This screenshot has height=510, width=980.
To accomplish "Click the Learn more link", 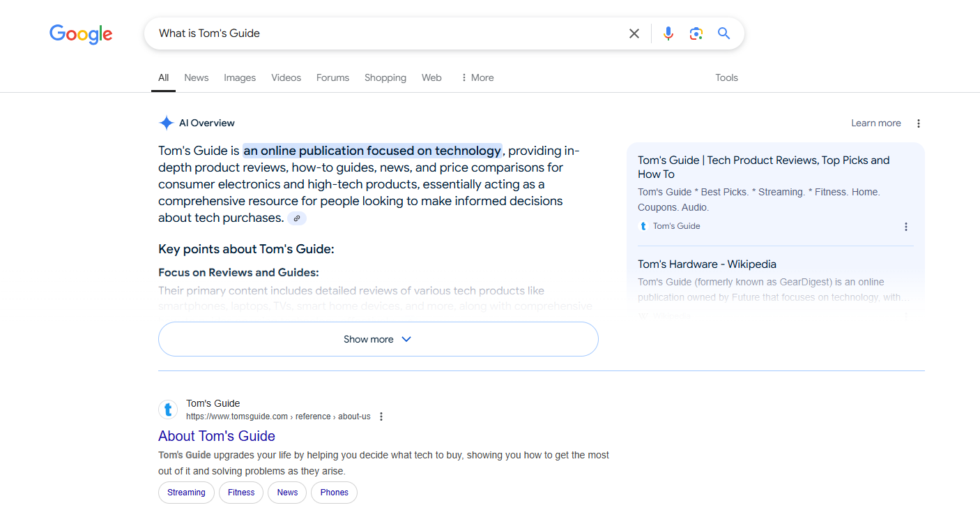I will click(x=875, y=123).
